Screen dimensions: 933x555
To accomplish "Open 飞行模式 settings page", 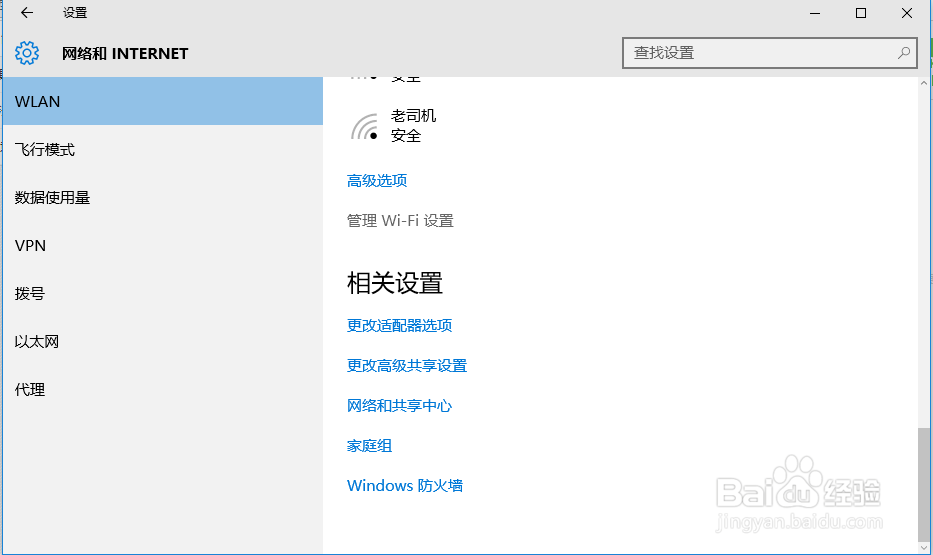I will pos(163,149).
